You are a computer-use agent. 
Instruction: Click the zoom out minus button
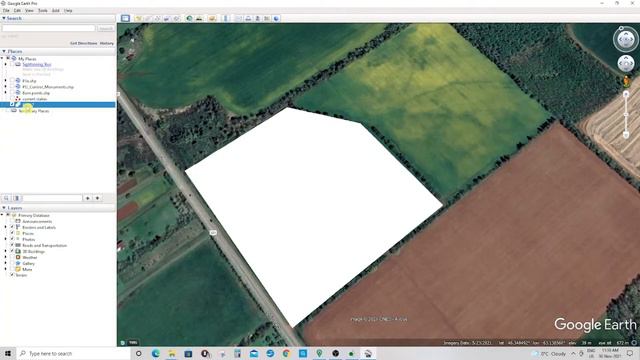tap(626, 135)
